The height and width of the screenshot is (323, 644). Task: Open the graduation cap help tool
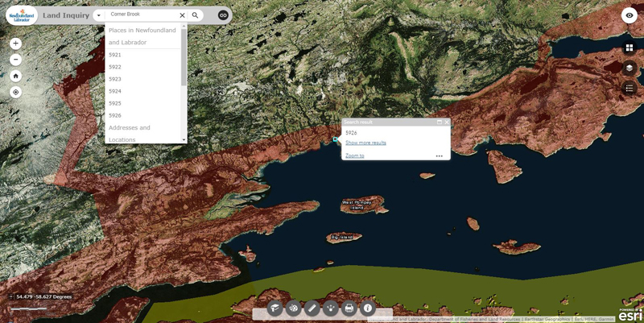coord(275,308)
